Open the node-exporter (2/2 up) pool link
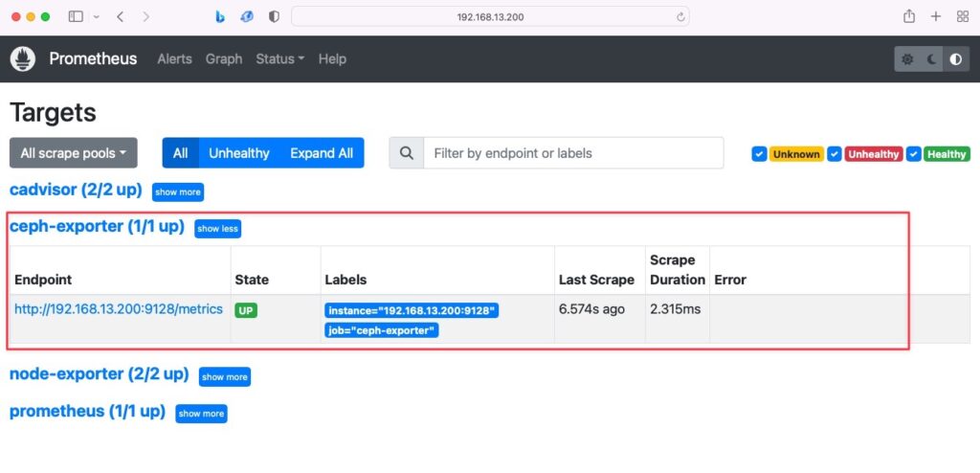 (x=100, y=374)
